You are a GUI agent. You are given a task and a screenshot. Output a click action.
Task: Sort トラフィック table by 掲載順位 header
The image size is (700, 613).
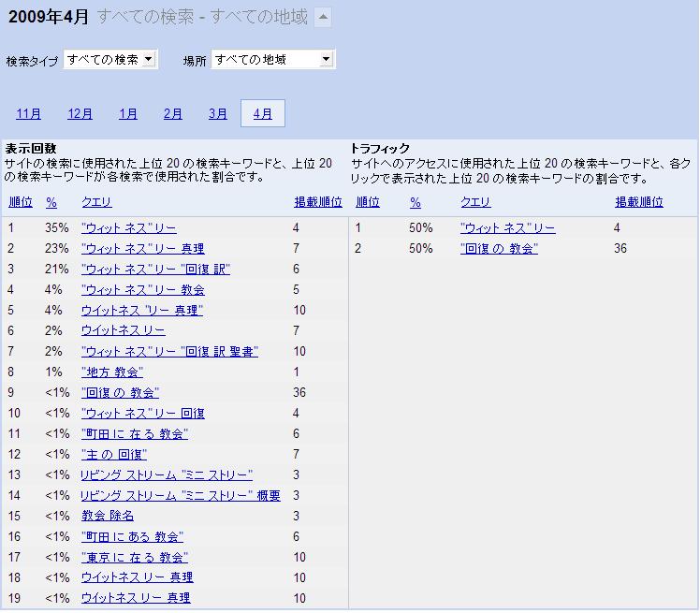point(639,202)
